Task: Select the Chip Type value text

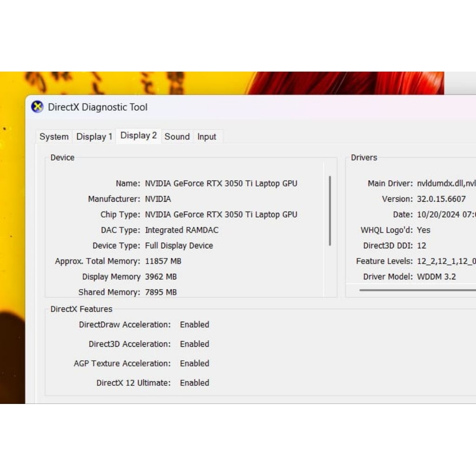Action: pos(221,214)
